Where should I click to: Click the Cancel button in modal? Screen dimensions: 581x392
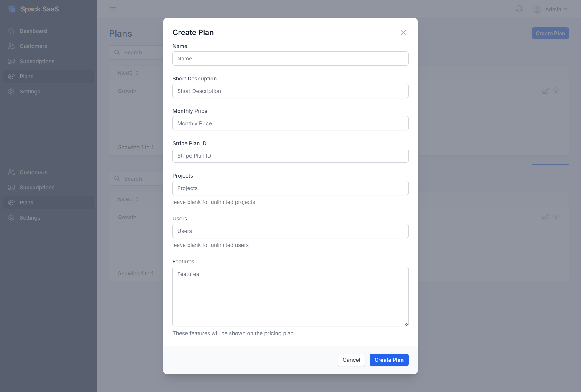(x=351, y=360)
